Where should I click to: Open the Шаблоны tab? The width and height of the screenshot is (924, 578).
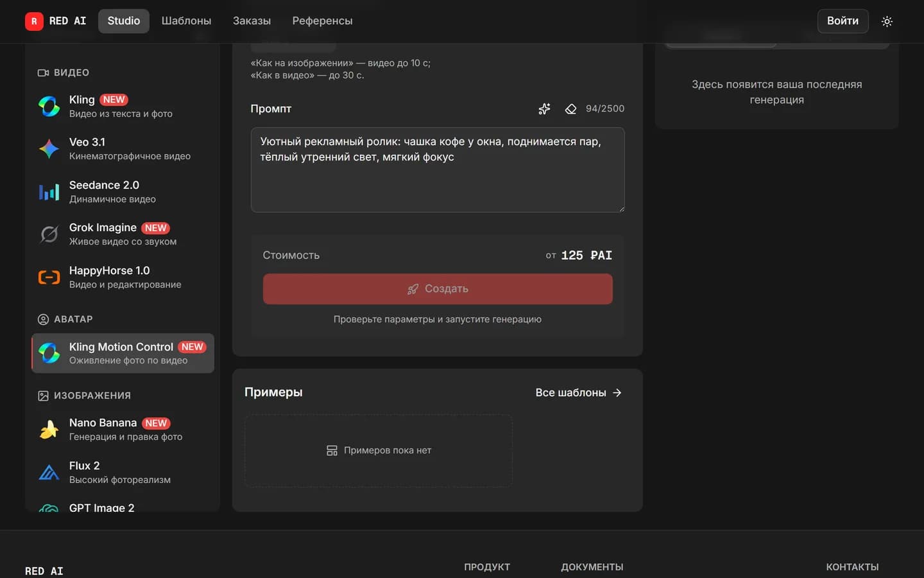(186, 21)
